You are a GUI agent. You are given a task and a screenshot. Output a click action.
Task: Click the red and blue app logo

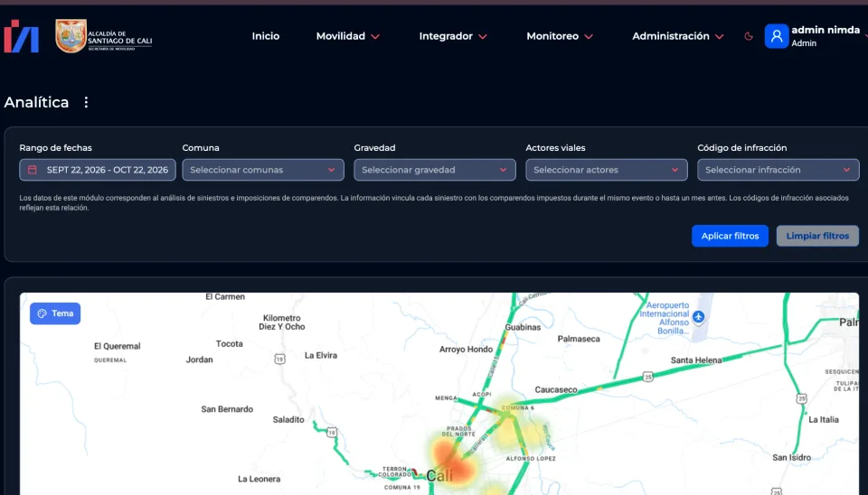pos(21,36)
